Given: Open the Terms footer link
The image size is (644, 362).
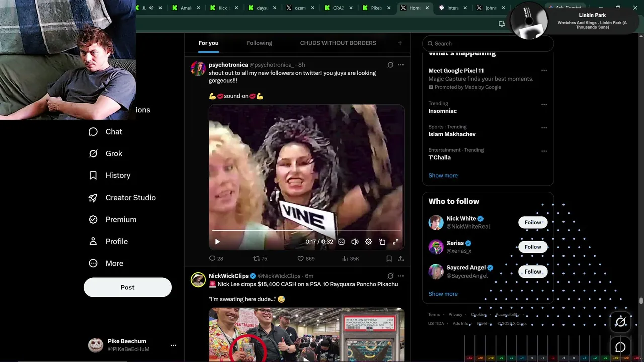Looking at the screenshot, I should click(x=434, y=315).
